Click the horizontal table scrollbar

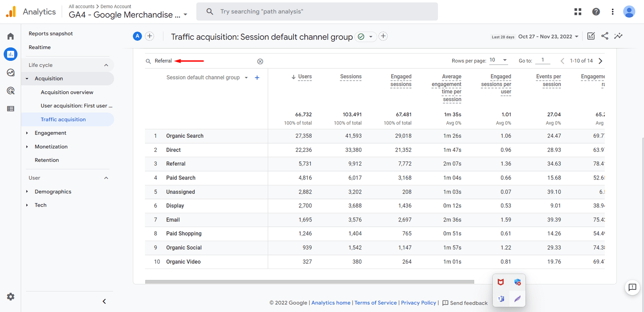pyautogui.click(x=310, y=282)
